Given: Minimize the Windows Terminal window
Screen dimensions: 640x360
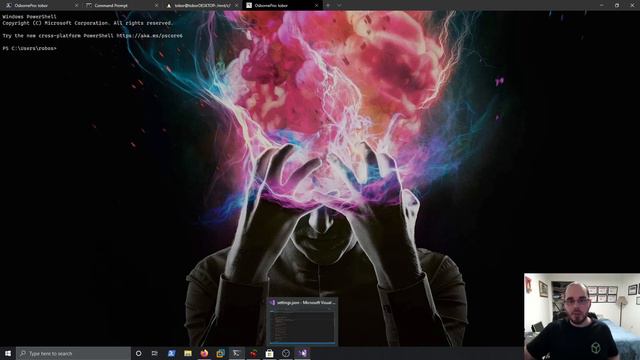Looking at the screenshot, I should click(602, 5).
